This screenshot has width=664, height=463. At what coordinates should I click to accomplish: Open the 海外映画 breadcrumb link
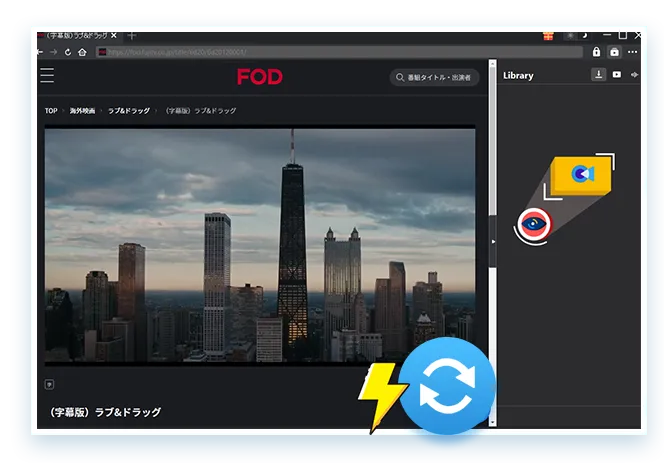[82, 111]
